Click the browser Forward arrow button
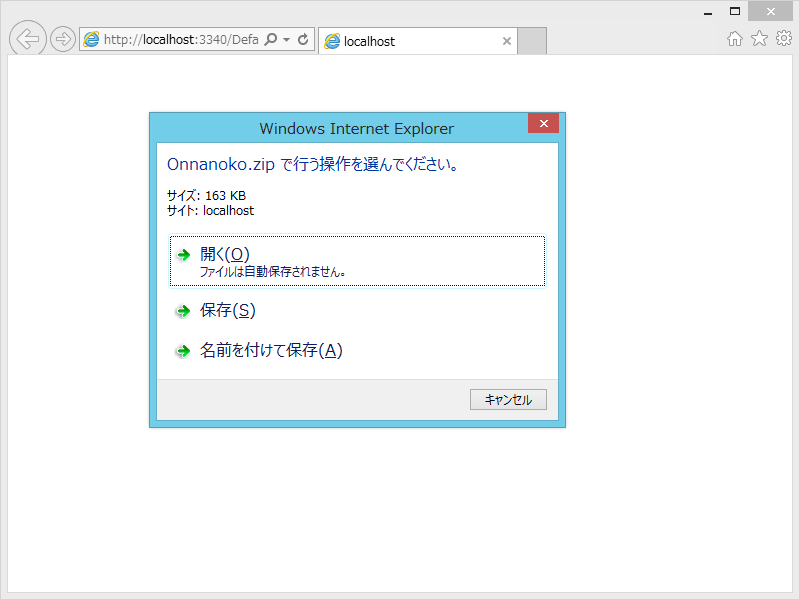Screen dimensions: 800x600 [x=63, y=39]
